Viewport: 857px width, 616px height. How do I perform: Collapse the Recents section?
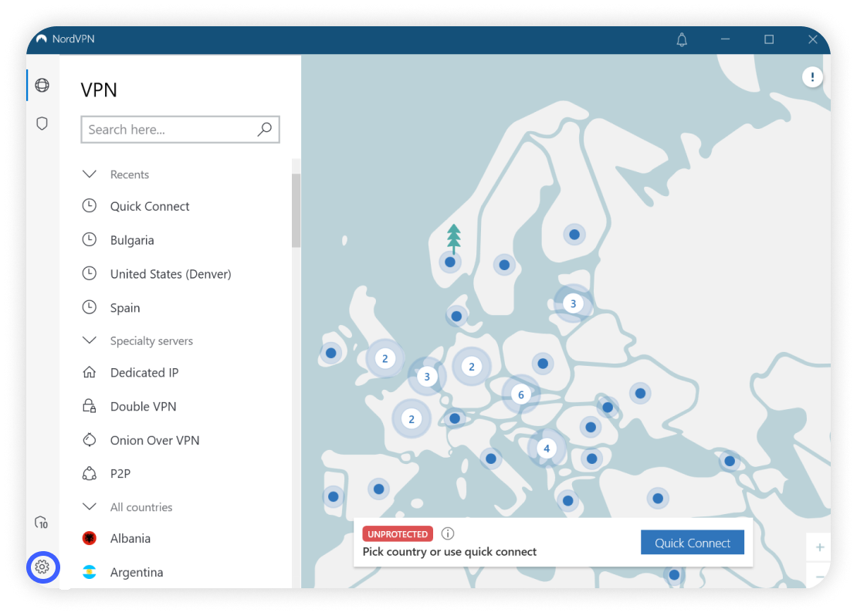90,174
